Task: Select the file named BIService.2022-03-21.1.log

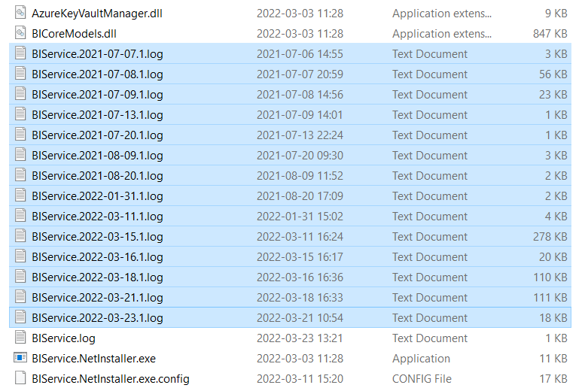Action: point(97,298)
